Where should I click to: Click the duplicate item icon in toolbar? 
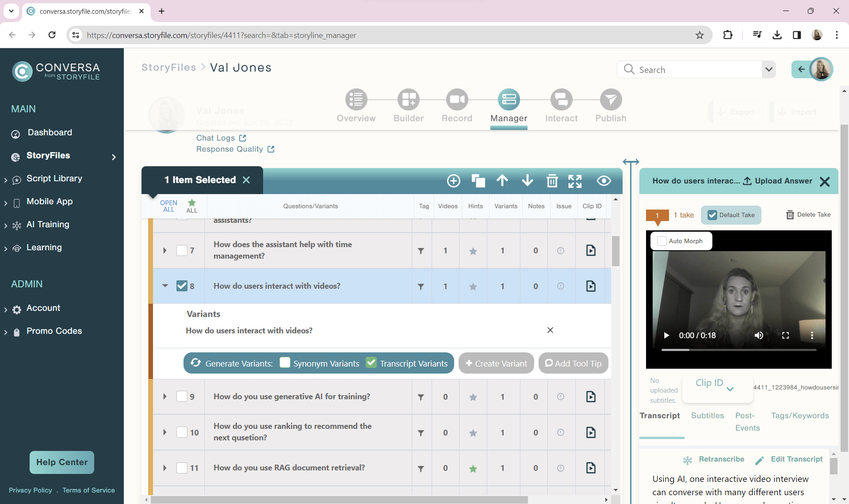point(478,181)
